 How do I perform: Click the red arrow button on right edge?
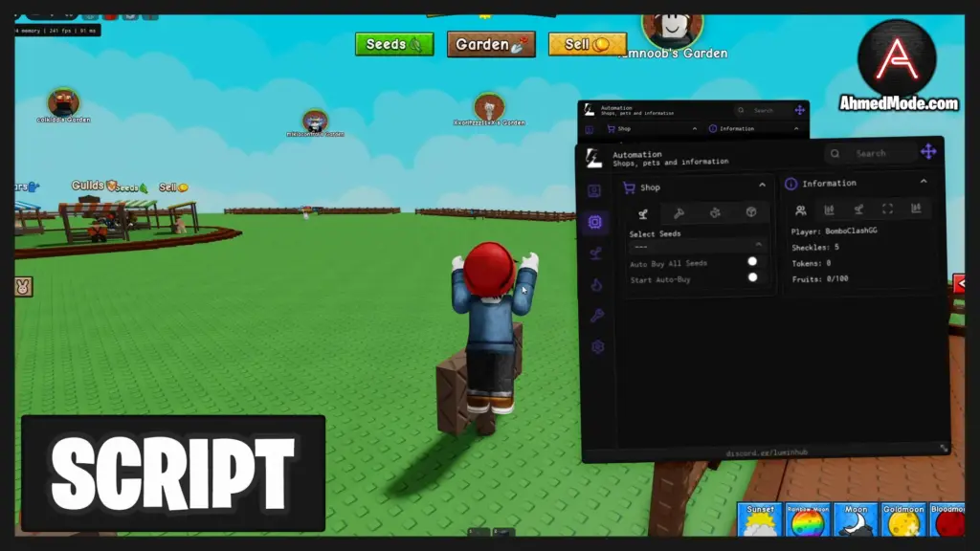[x=959, y=284]
